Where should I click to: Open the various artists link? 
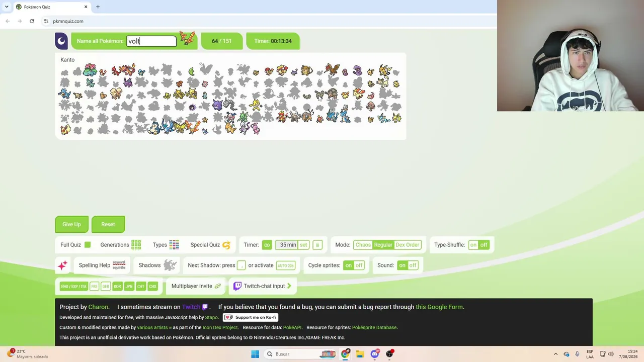(153, 328)
